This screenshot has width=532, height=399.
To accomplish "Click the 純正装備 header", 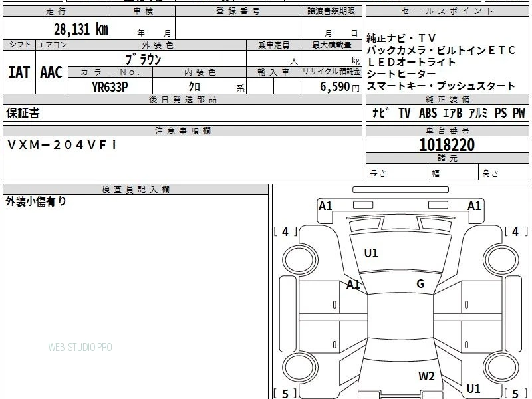I will coord(448,99).
